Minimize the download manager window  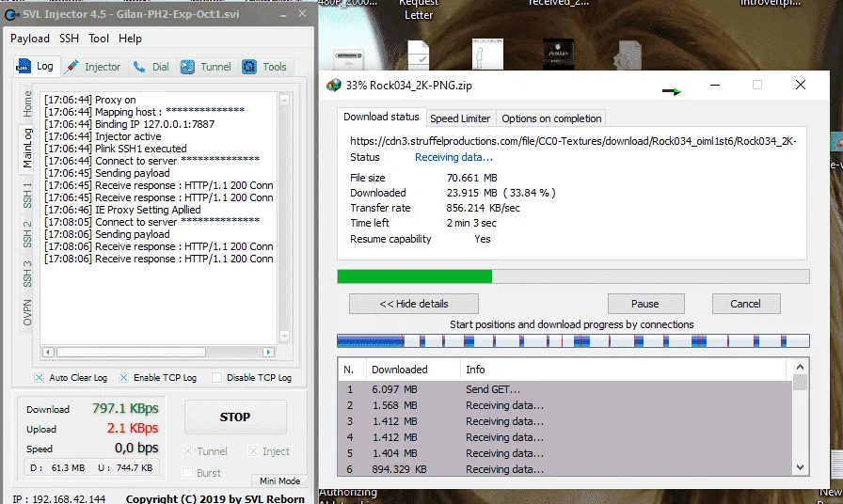pyautogui.click(x=715, y=85)
